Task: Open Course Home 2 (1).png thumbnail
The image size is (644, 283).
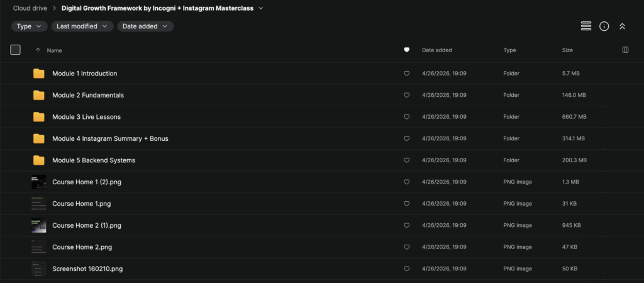Action: tap(39, 225)
